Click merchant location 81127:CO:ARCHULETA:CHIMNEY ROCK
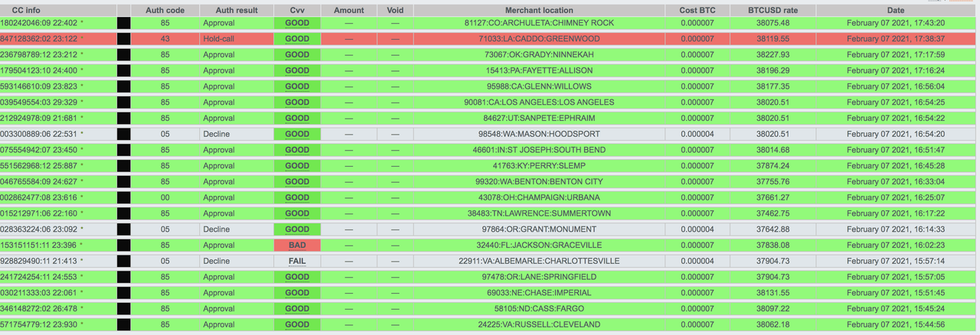Viewport: 980px width, 335px height. pyautogui.click(x=539, y=23)
